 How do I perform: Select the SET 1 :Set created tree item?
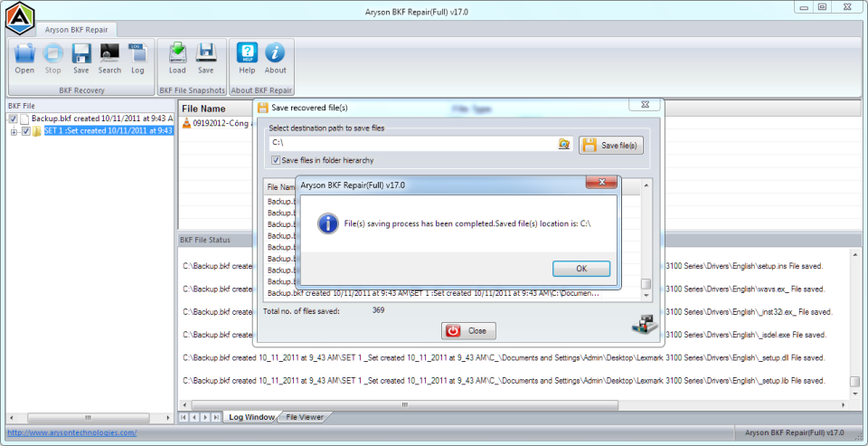tap(108, 131)
